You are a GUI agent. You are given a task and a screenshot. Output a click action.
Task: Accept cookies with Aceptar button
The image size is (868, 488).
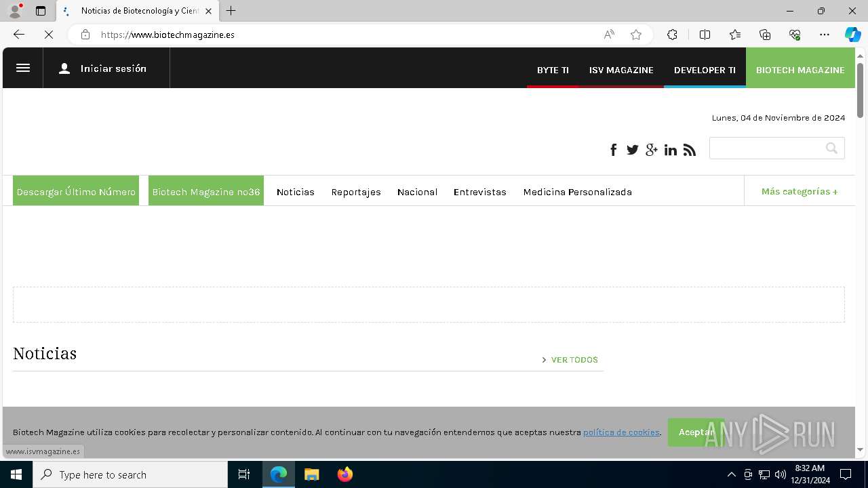[x=696, y=432]
